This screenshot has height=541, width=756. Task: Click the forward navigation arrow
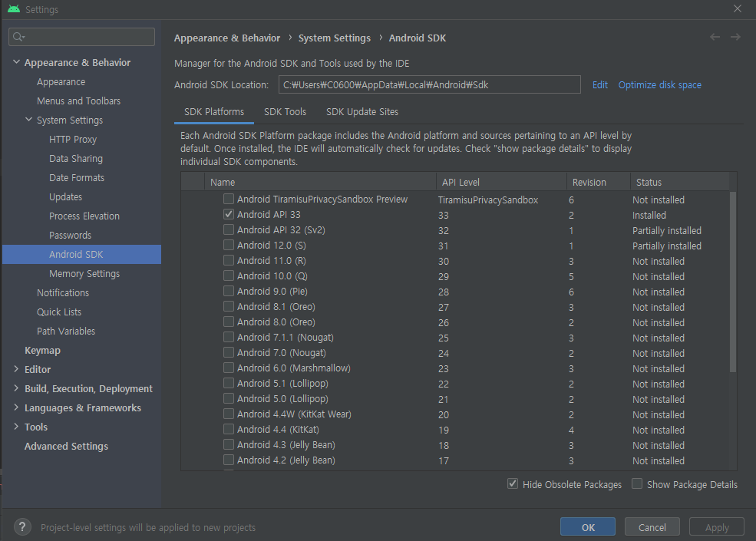pyautogui.click(x=735, y=37)
